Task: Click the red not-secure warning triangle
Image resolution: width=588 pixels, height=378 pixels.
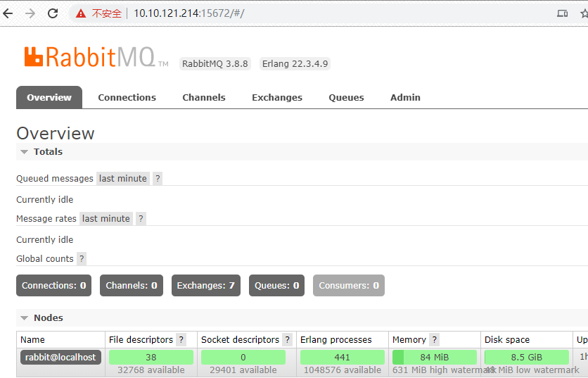Action: [81, 14]
